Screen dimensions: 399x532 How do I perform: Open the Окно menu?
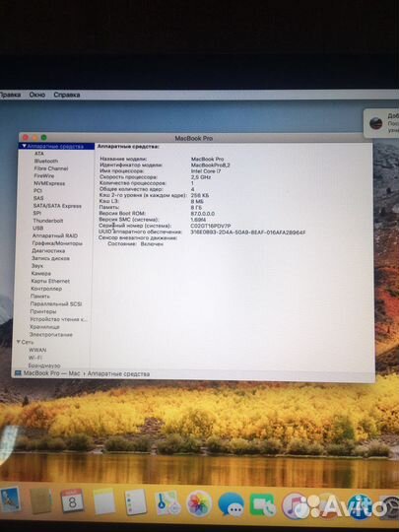click(37, 95)
